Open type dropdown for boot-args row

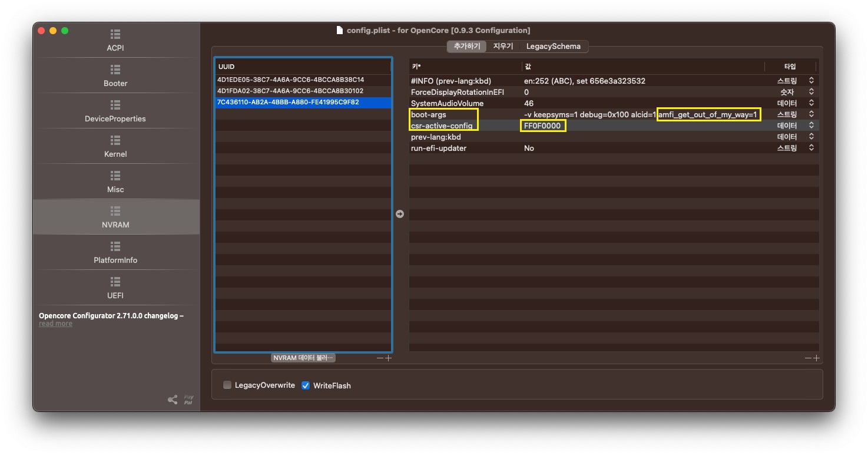click(811, 114)
